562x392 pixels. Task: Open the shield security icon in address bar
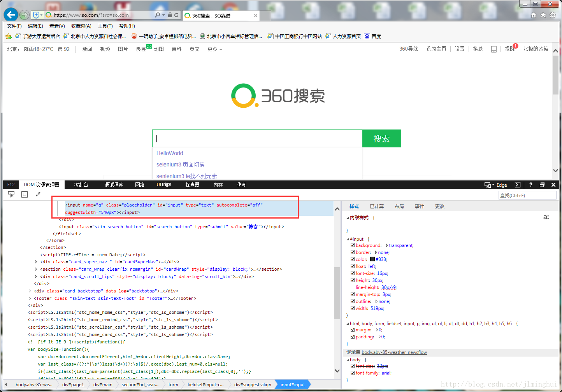click(x=36, y=15)
